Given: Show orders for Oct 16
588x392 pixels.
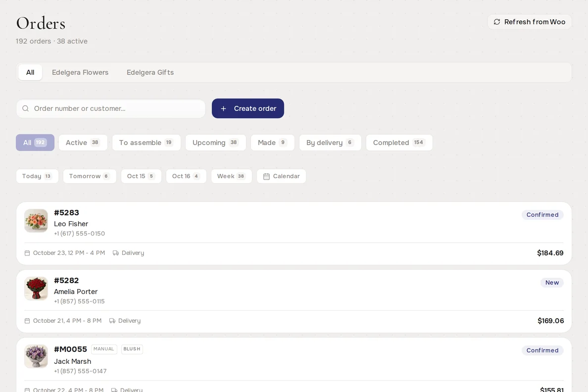Looking at the screenshot, I should click(186, 176).
